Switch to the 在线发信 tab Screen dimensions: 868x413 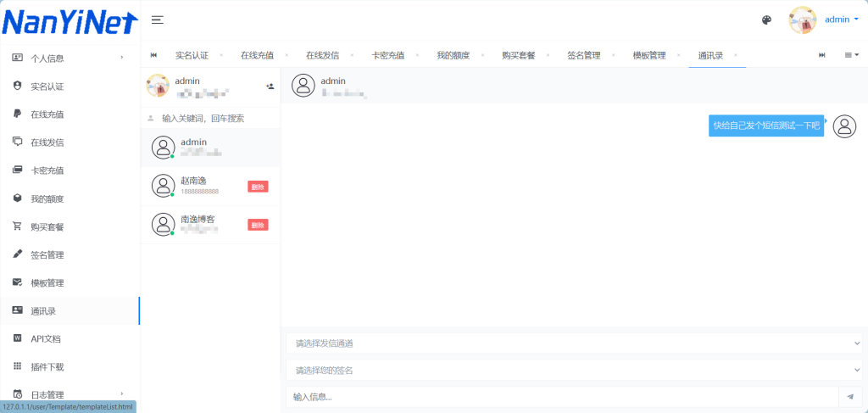tap(322, 55)
